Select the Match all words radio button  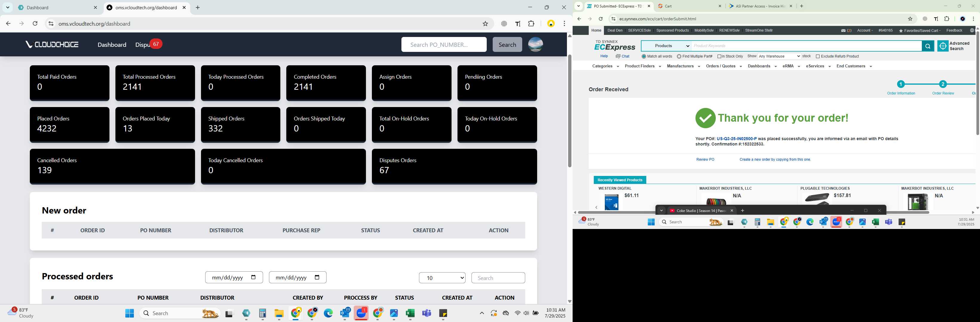[644, 56]
